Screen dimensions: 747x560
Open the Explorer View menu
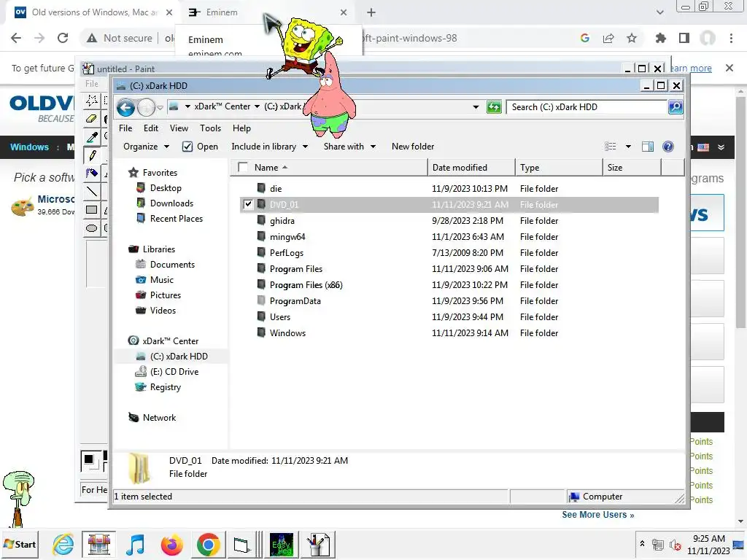click(179, 128)
